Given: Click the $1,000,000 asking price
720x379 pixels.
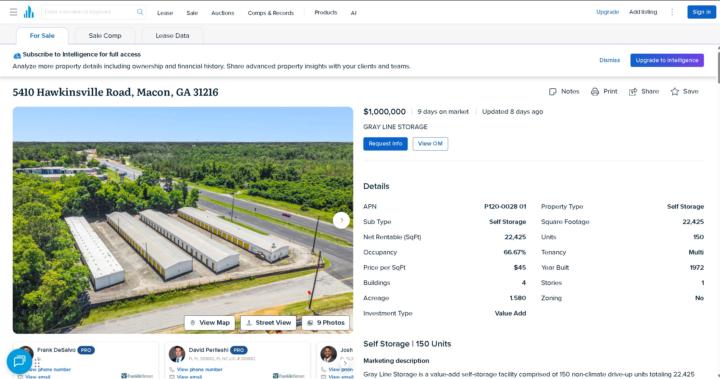Looking at the screenshot, I should 384,112.
